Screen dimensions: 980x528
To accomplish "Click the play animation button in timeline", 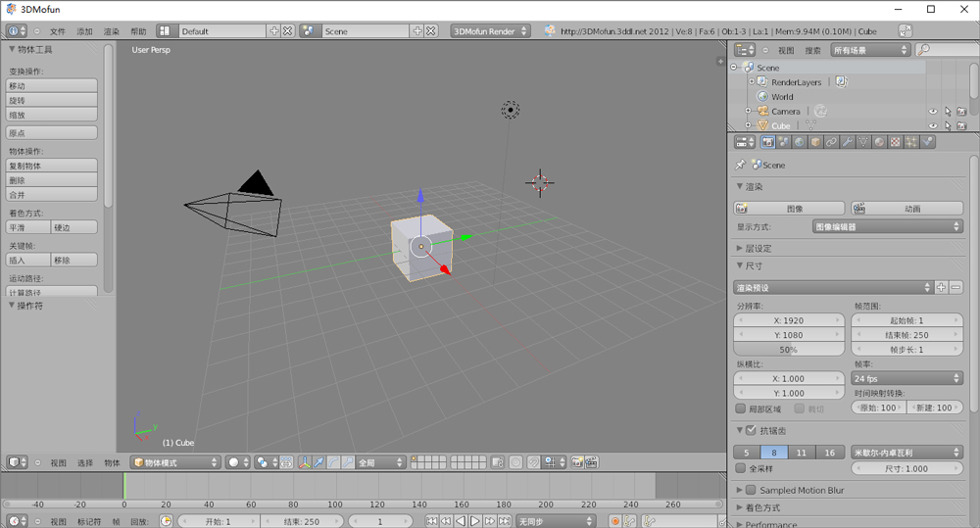I will [x=475, y=521].
